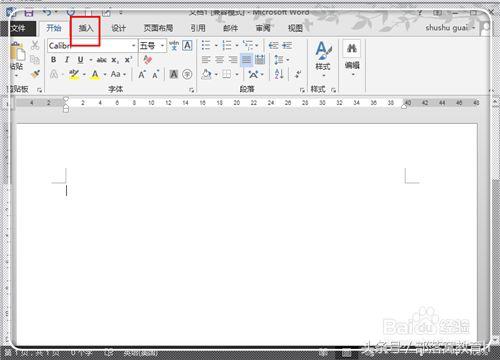Apply the yellow text highlight color
The image size is (500, 360).
74,74
